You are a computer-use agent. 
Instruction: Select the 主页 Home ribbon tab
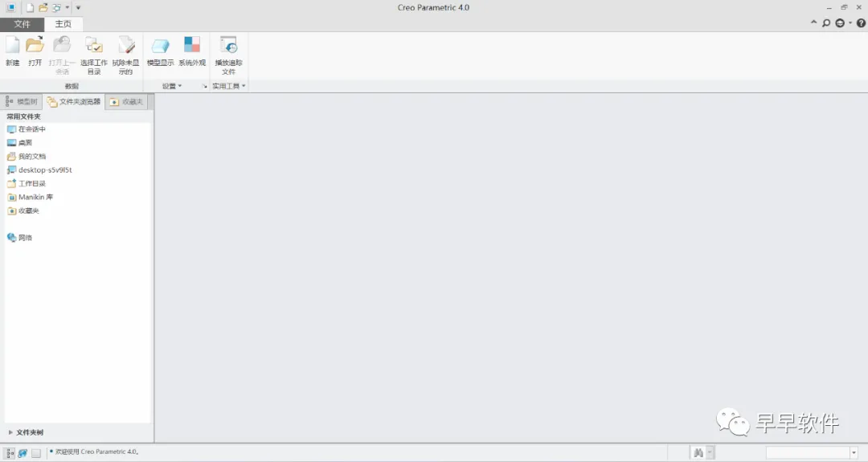point(63,24)
